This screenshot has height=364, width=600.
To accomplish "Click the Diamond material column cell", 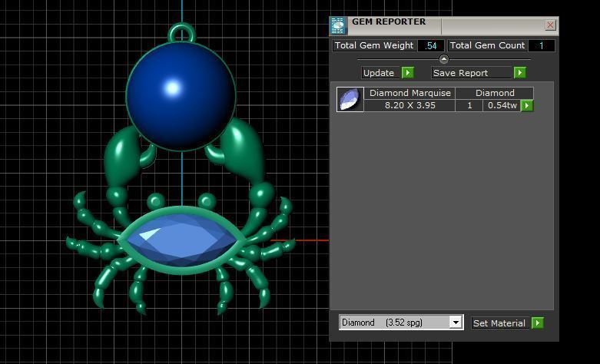I will pyautogui.click(x=495, y=93).
